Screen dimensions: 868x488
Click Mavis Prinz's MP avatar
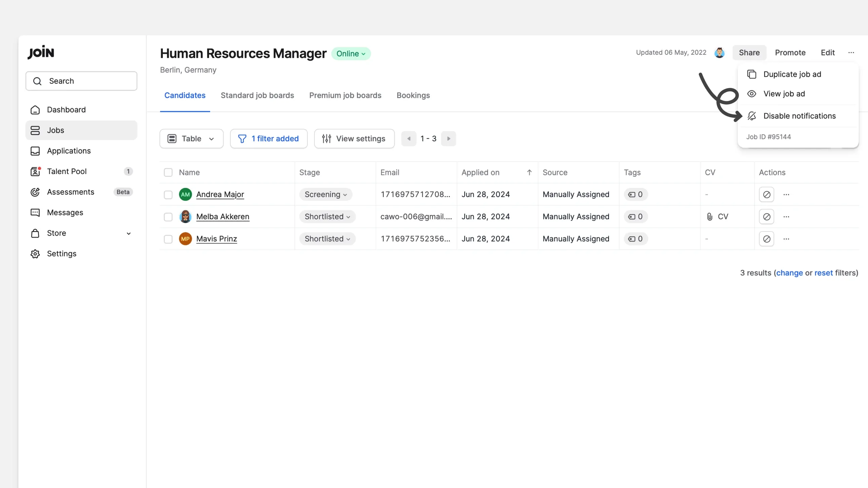pyautogui.click(x=185, y=239)
